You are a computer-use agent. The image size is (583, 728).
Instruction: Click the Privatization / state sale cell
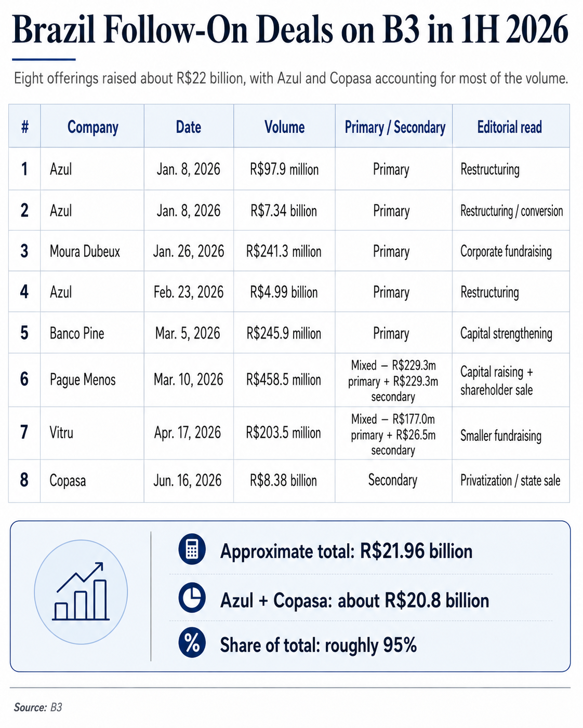click(x=510, y=480)
